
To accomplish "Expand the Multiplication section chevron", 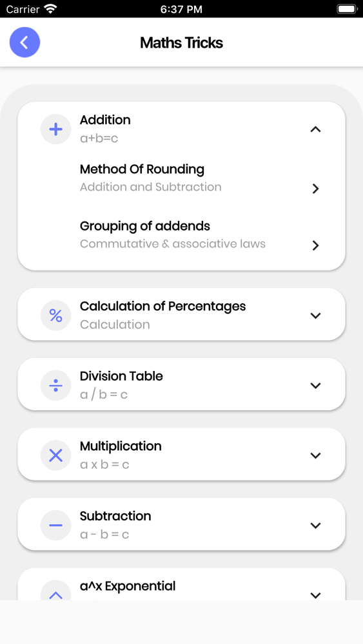I will tap(315, 455).
